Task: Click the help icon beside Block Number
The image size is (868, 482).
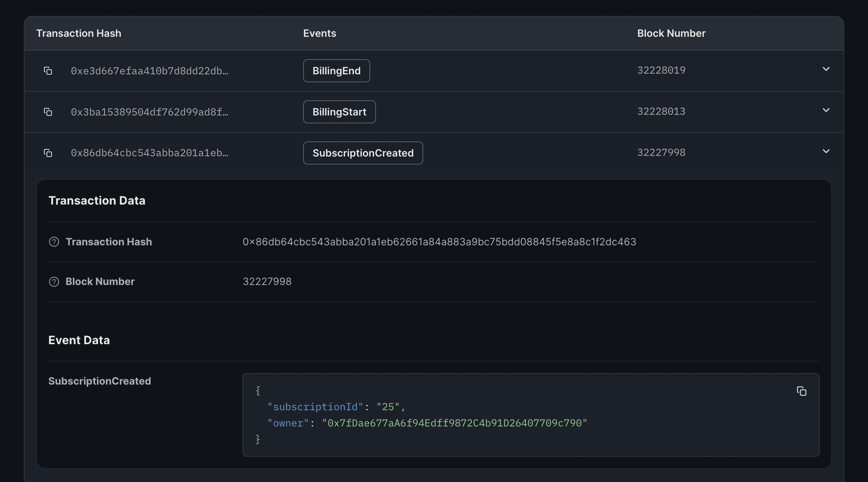Action: pos(53,281)
